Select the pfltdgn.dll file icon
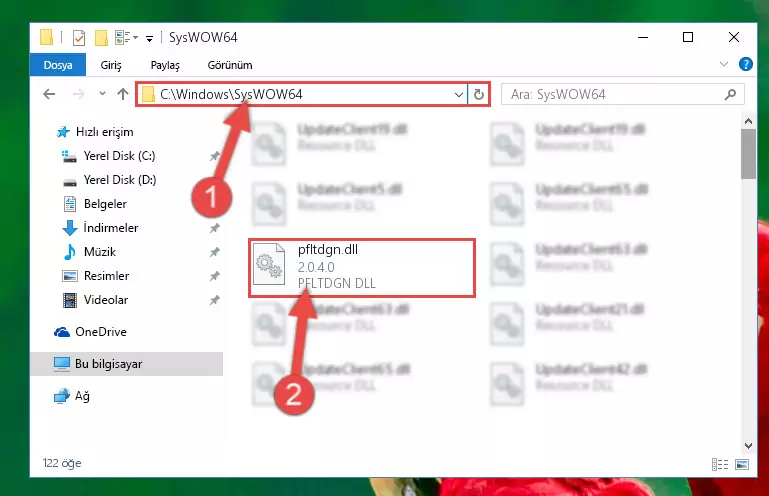 [x=268, y=265]
